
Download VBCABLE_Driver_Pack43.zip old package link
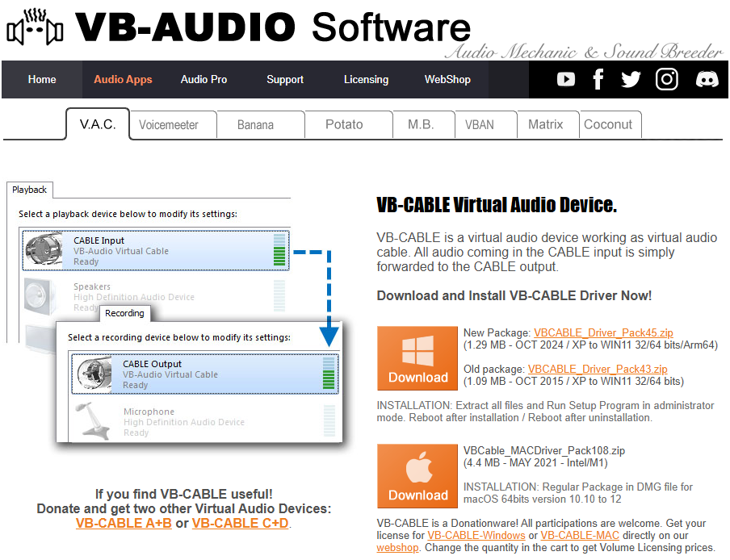click(x=598, y=370)
